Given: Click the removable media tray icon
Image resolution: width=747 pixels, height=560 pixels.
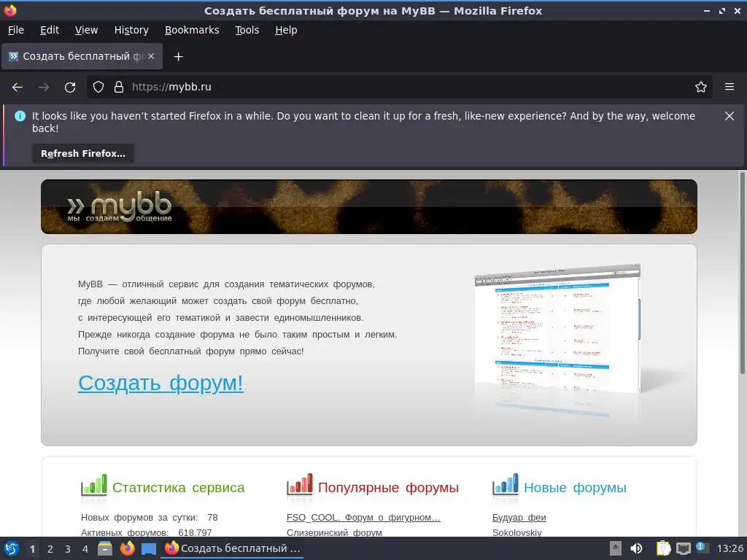Looking at the screenshot, I should click(616, 548).
